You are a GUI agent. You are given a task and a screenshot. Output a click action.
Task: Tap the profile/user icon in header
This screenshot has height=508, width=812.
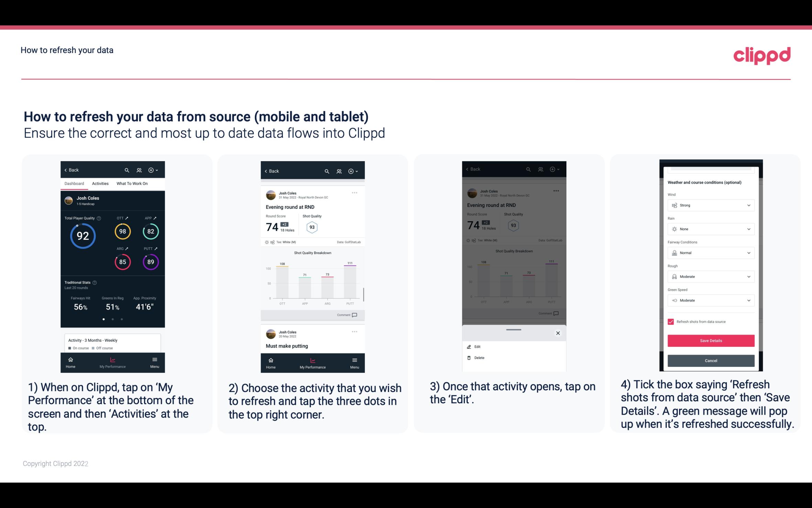click(139, 170)
